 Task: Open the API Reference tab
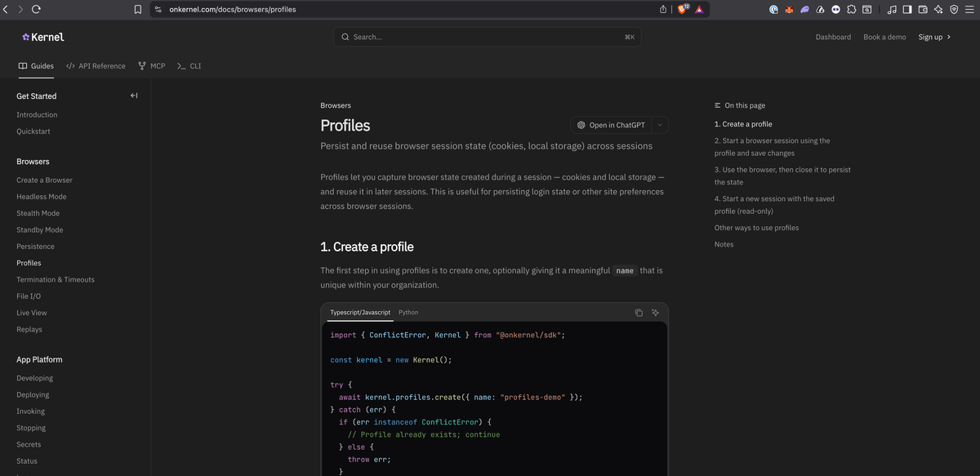[x=96, y=66]
